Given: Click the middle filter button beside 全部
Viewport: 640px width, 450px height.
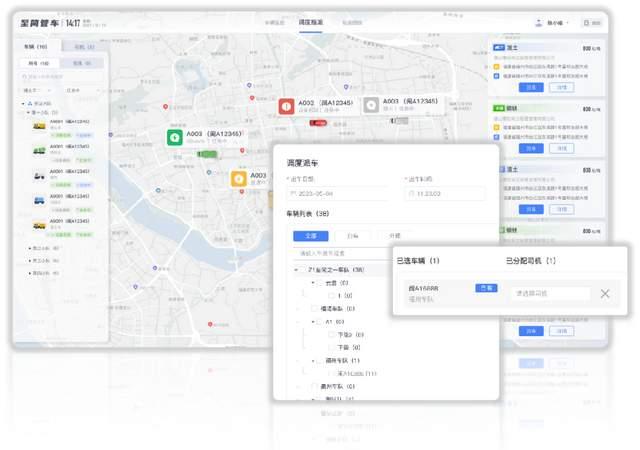Looking at the screenshot, I should (353, 236).
